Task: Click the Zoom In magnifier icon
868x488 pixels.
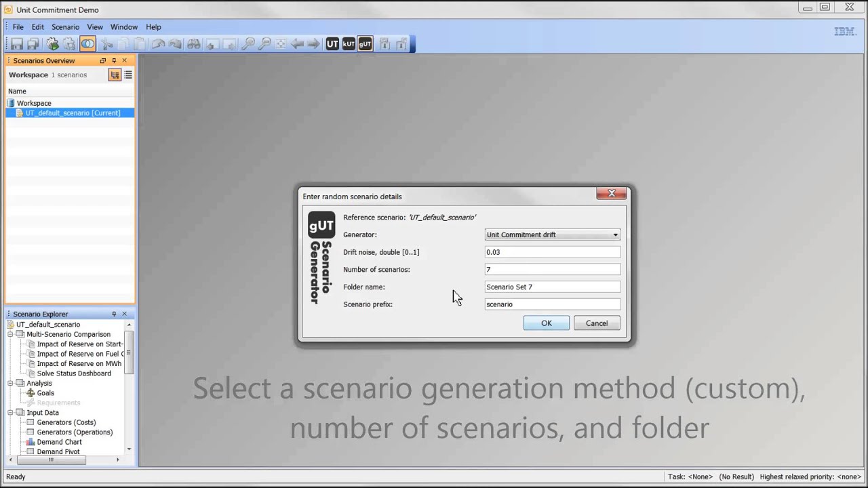Action: (x=248, y=44)
